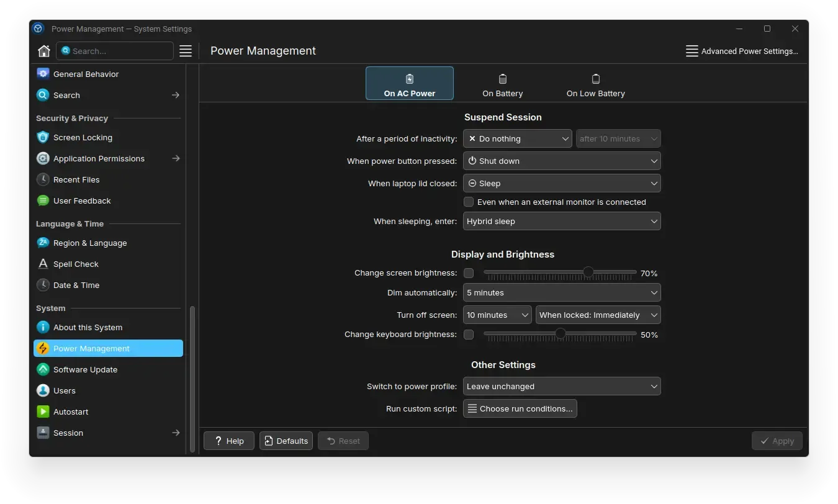The height and width of the screenshot is (504, 838).
Task: Open the Screen Locking shield icon
Action: point(43,137)
